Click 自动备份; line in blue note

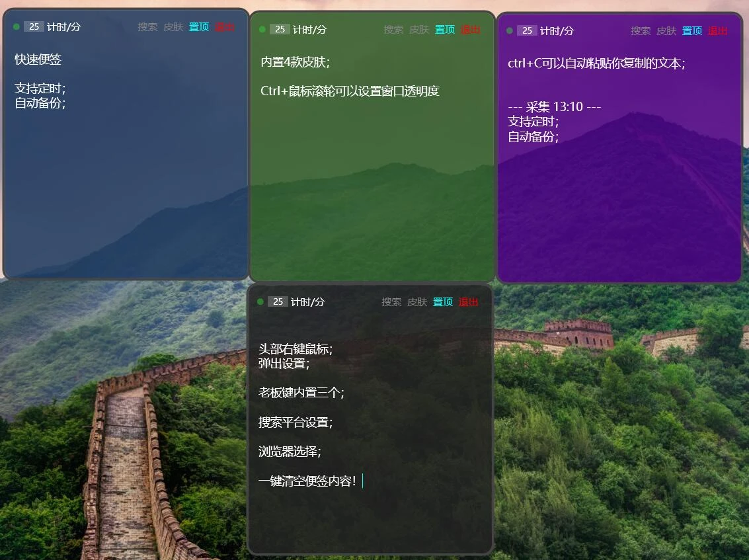click(40, 103)
